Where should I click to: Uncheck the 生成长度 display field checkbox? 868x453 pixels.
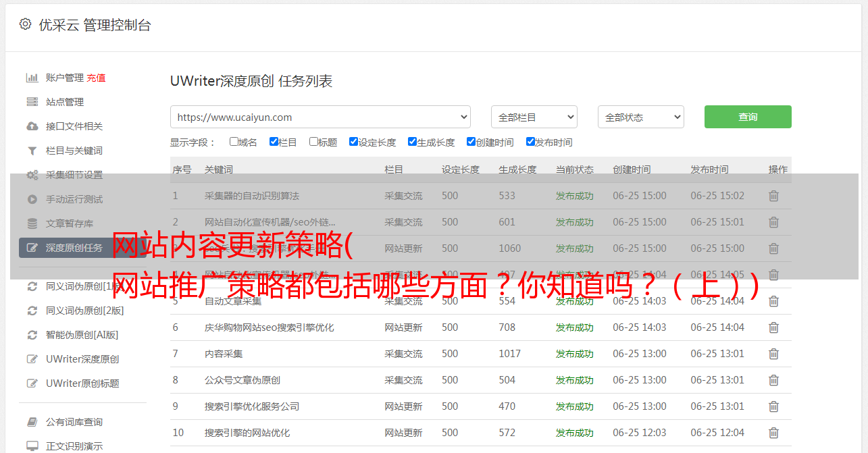pyautogui.click(x=412, y=142)
